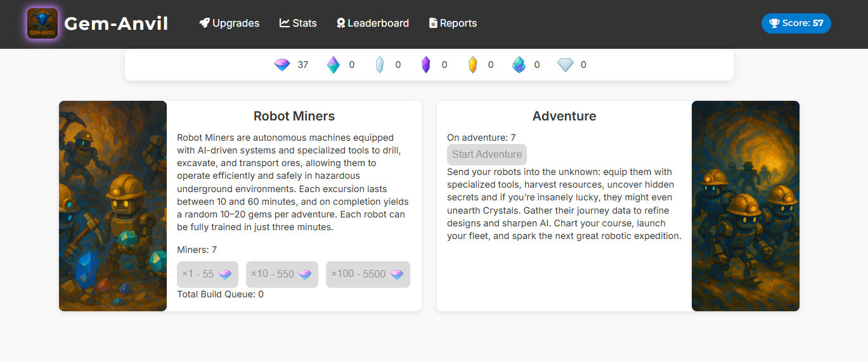This screenshot has height=362, width=868.
Task: Click the Gem-Anvil logo icon
Action: click(x=42, y=23)
